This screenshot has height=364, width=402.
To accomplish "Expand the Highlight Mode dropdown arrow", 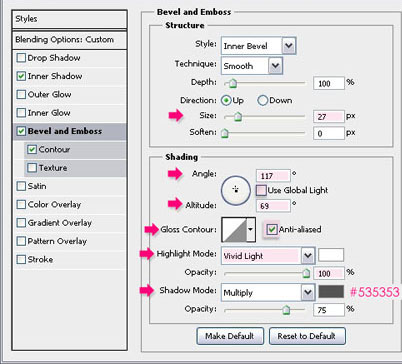I will click(x=308, y=256).
